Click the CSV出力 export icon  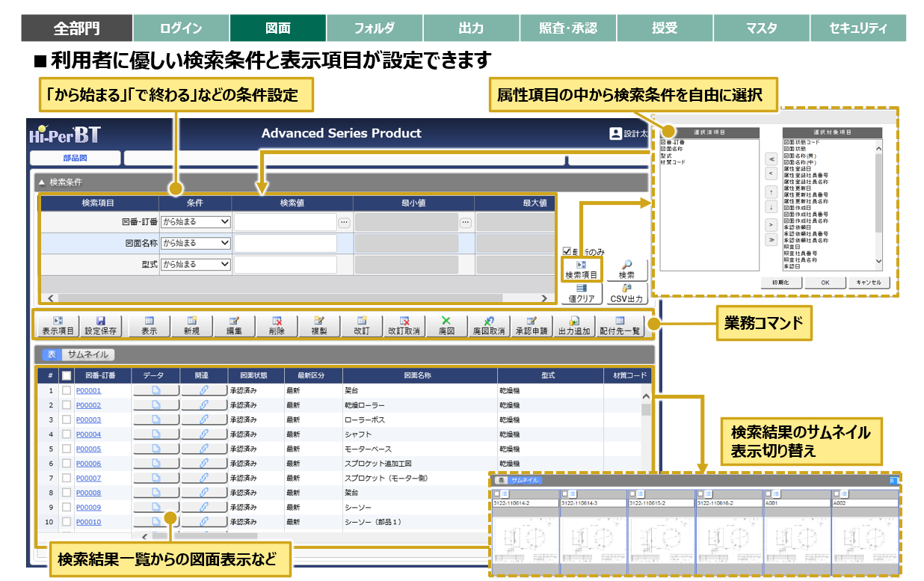(x=626, y=288)
